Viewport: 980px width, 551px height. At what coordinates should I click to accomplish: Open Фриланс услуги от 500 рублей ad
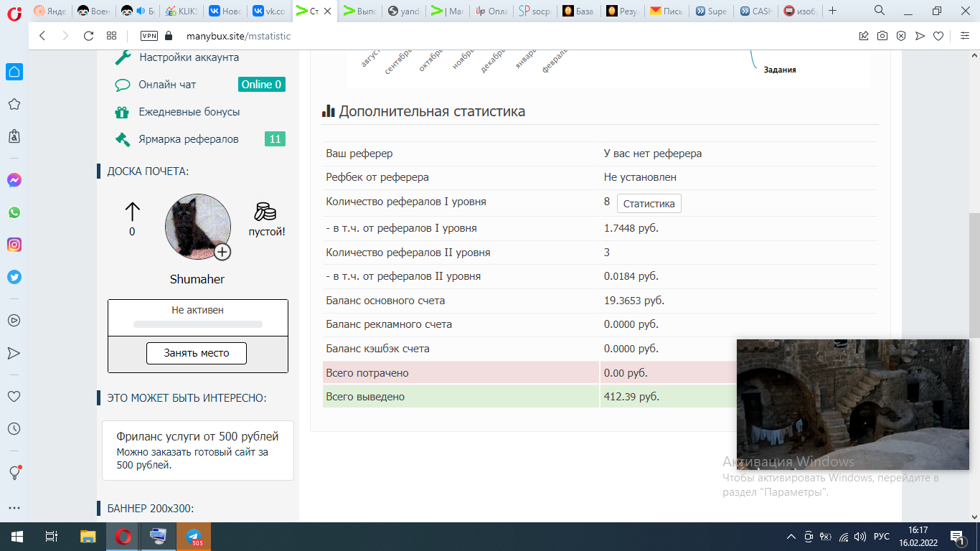tap(198, 436)
